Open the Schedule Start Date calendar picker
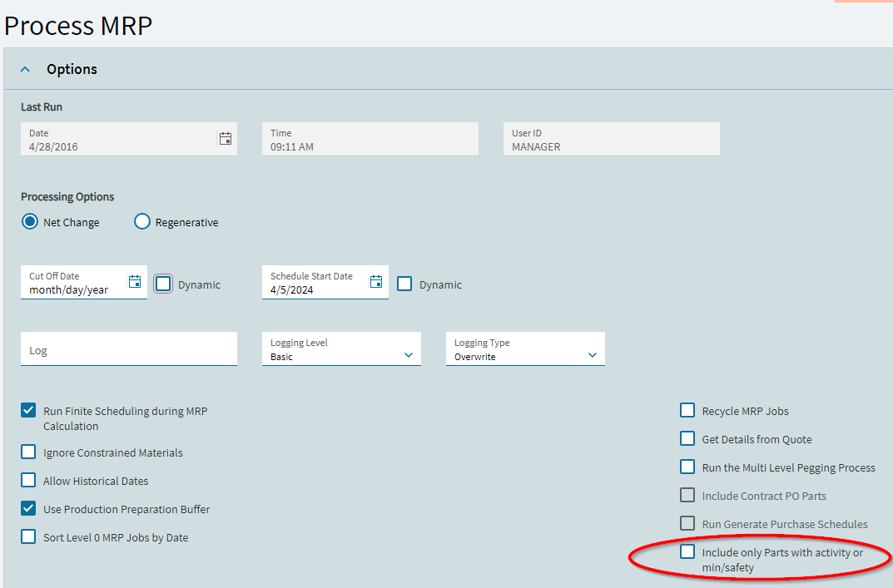 (376, 282)
